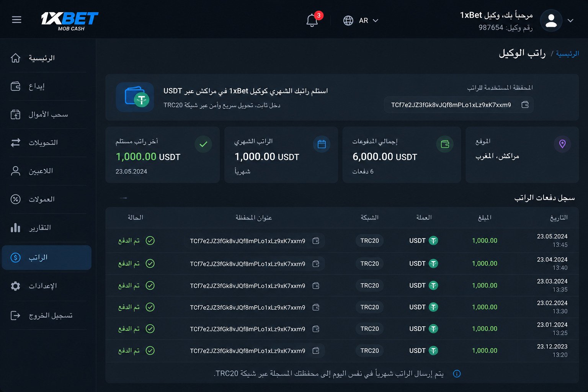Click paid status check in 23.04.2024 row
Image resolution: width=588 pixels, height=392 pixels.
(150, 263)
